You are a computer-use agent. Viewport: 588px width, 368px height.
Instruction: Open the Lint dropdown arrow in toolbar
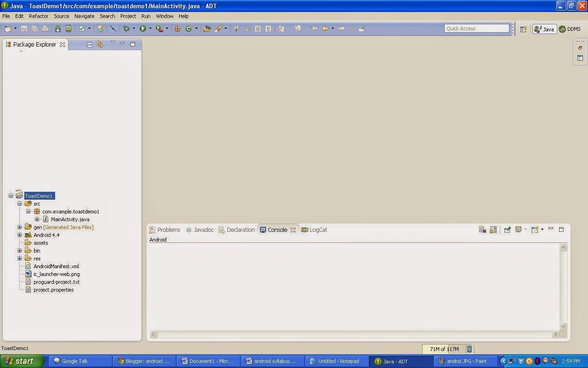pos(89,29)
